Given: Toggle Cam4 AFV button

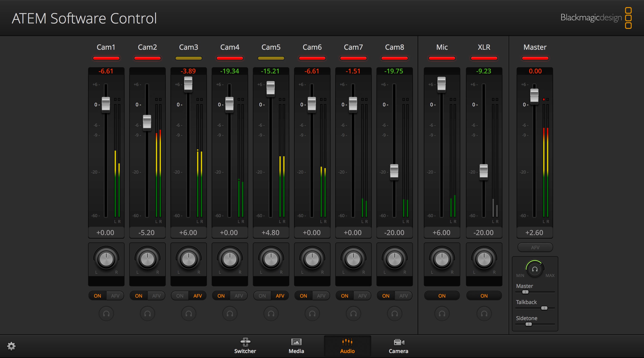Looking at the screenshot, I should [x=239, y=296].
